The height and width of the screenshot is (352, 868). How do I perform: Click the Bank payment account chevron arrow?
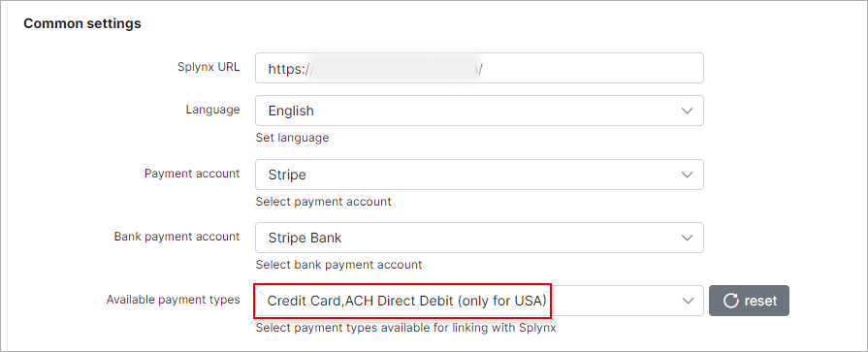pyautogui.click(x=687, y=238)
